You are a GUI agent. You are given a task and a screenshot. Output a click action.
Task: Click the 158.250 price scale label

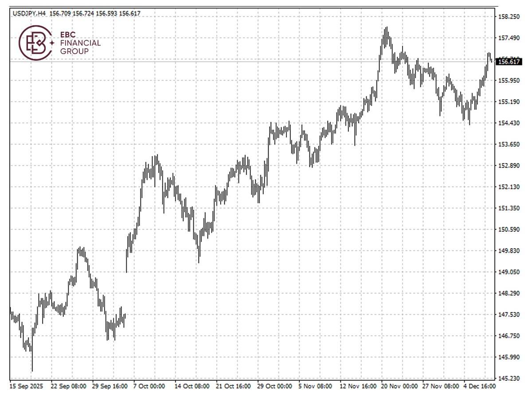(x=509, y=16)
